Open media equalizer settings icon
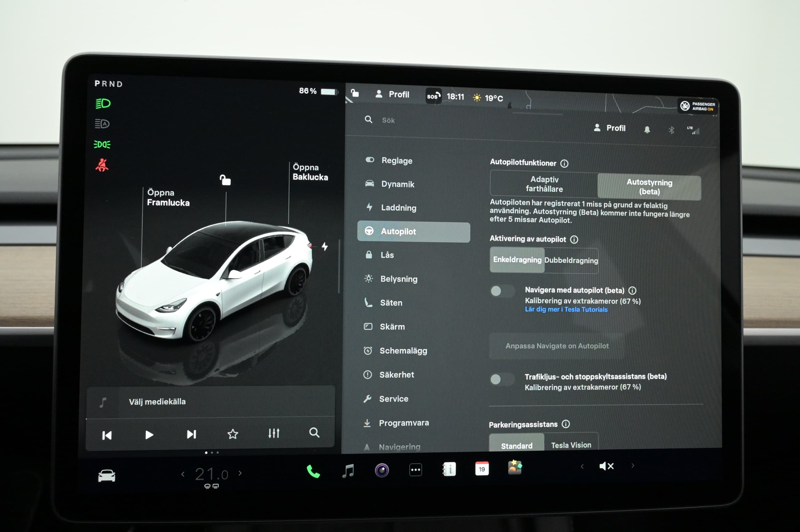 click(x=274, y=433)
